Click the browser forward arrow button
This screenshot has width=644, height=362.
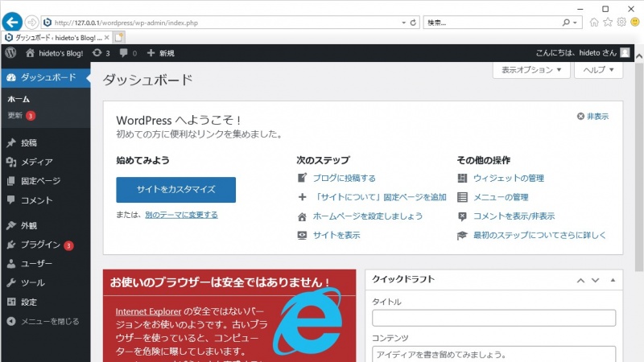[31, 23]
